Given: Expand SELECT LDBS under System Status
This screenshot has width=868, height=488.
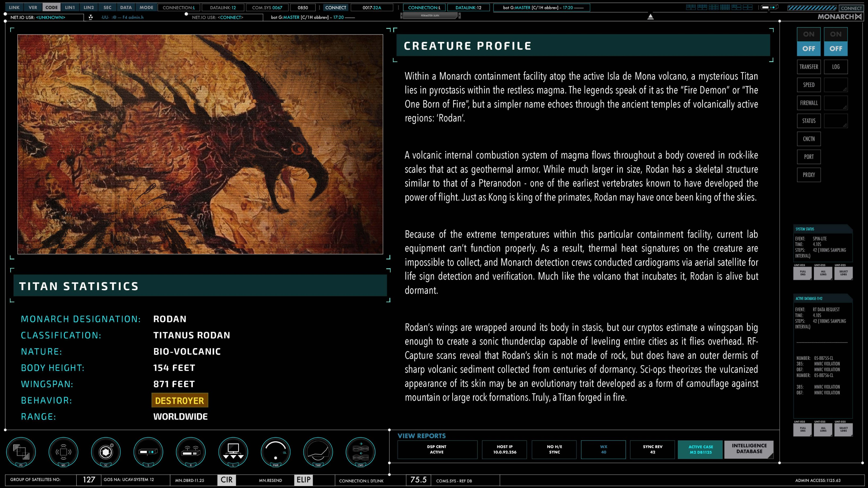Looking at the screenshot, I should (843, 273).
